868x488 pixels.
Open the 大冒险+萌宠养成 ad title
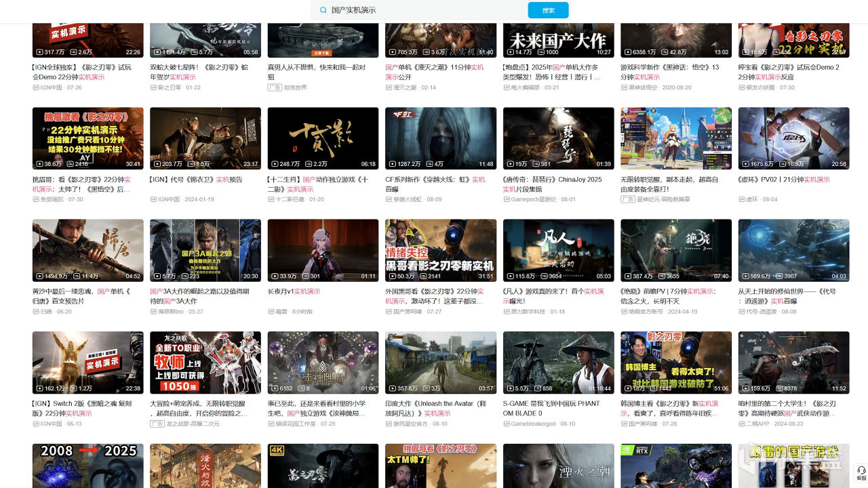(201, 408)
